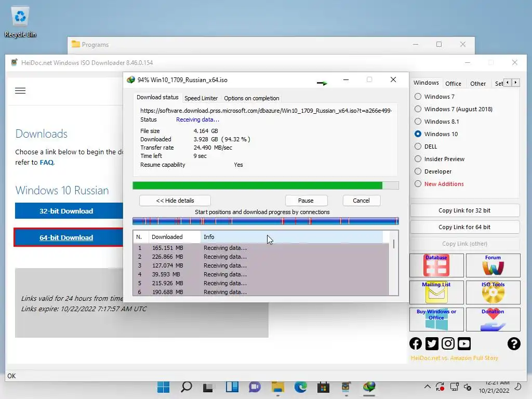The height and width of the screenshot is (399, 532).
Task: Open the ISO Tools tile
Action: 493,292
